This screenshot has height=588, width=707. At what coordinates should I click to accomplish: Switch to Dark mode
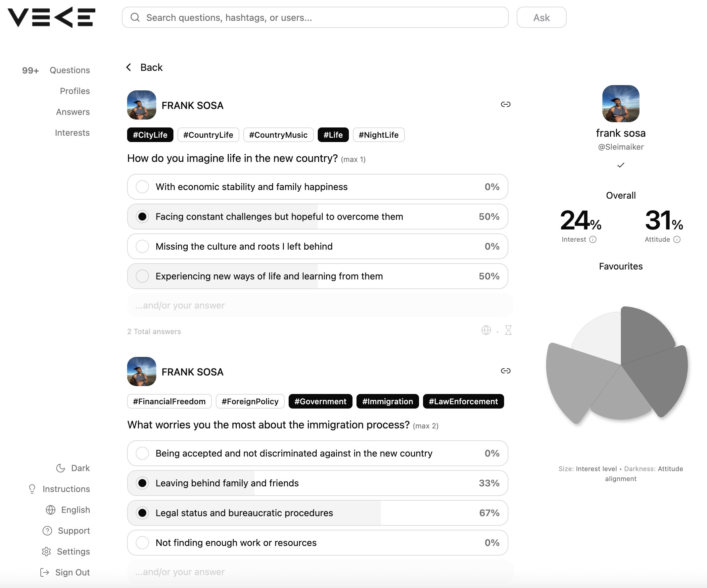tap(73, 468)
